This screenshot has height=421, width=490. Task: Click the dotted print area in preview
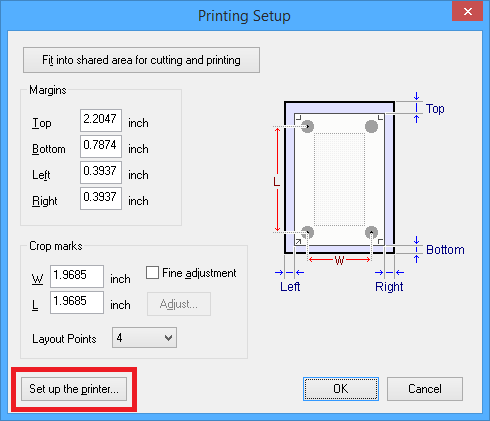[x=339, y=179]
